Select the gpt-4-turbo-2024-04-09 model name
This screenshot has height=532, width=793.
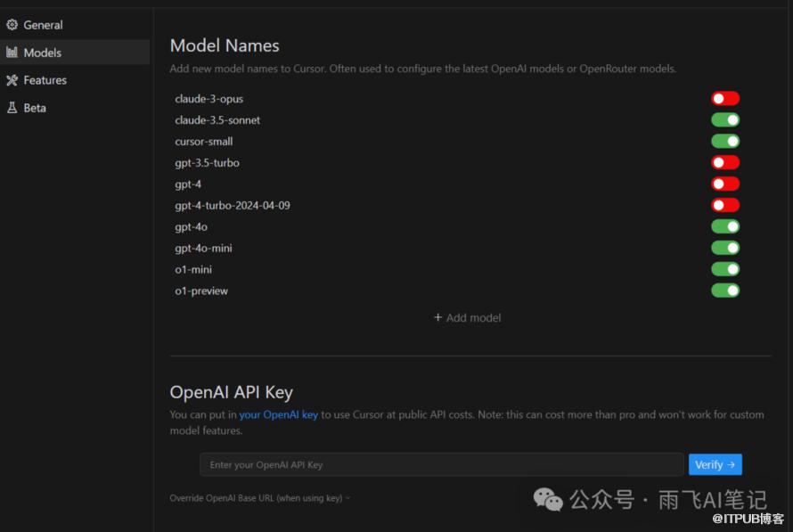click(x=233, y=205)
